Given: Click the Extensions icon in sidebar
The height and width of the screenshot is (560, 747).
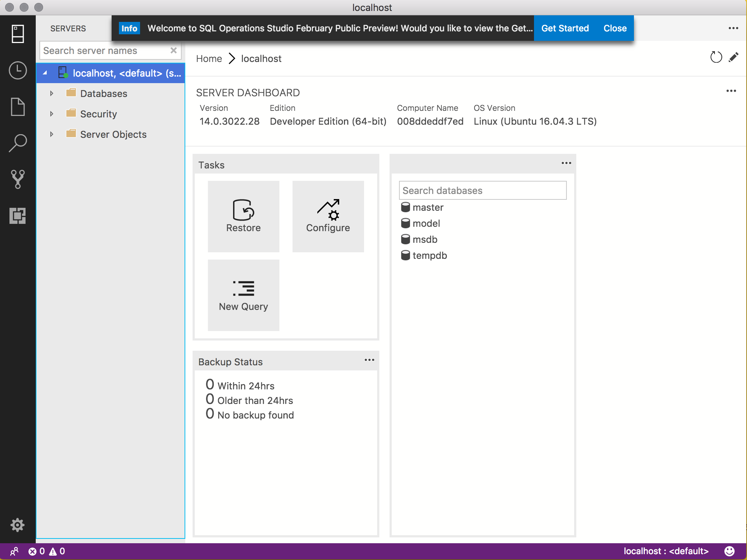Looking at the screenshot, I should [18, 214].
